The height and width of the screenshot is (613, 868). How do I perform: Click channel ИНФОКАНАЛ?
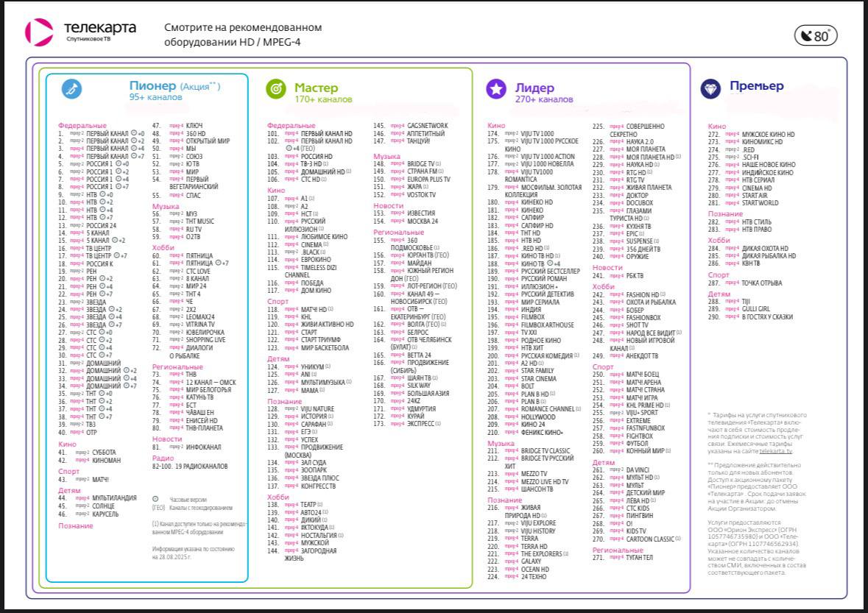point(204,447)
